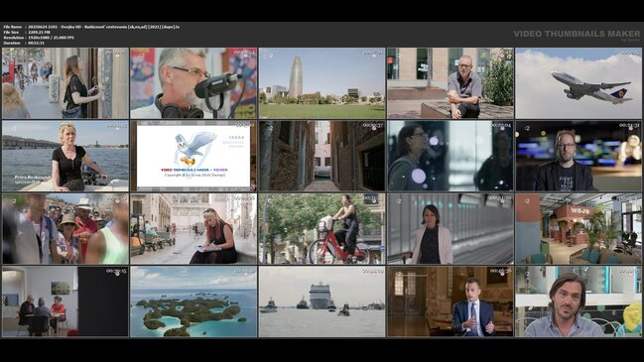
Task: Select thumbnail of man at microphone
Action: pyautogui.click(x=193, y=83)
